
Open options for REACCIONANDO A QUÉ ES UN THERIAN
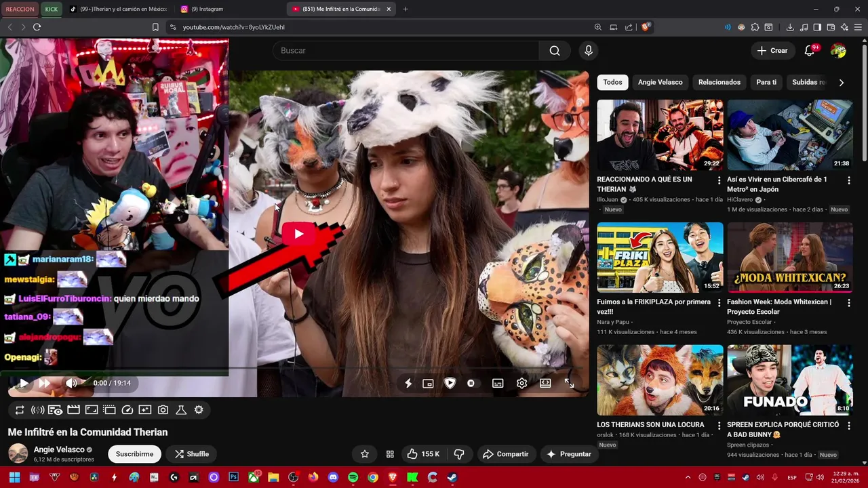point(719,180)
